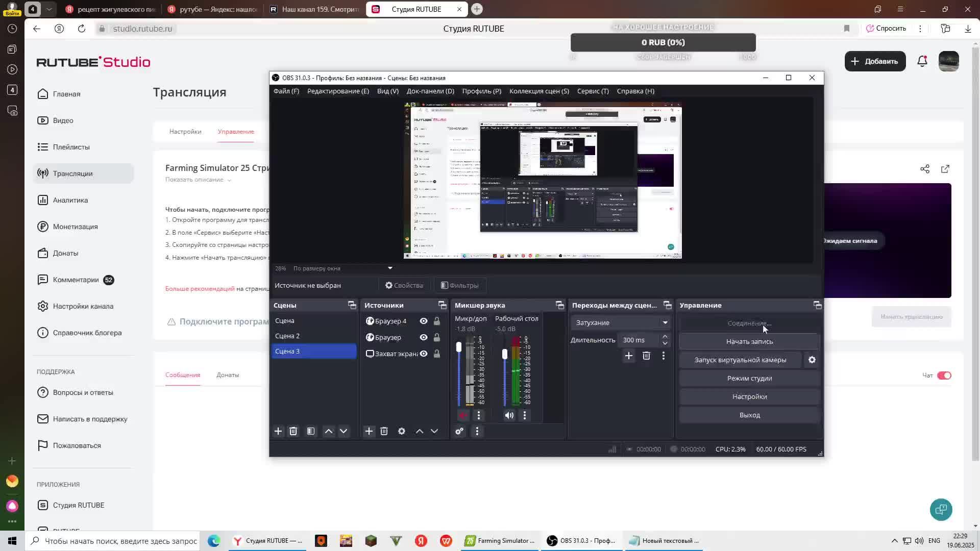This screenshot has height=551, width=980.
Task: Open RUTUBE notifications bell
Action: [x=922, y=61]
